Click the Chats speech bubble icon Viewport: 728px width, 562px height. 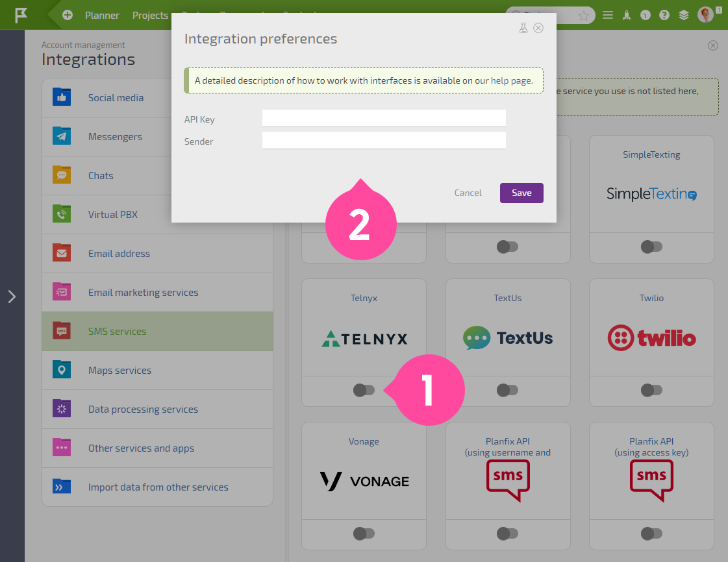(x=62, y=175)
